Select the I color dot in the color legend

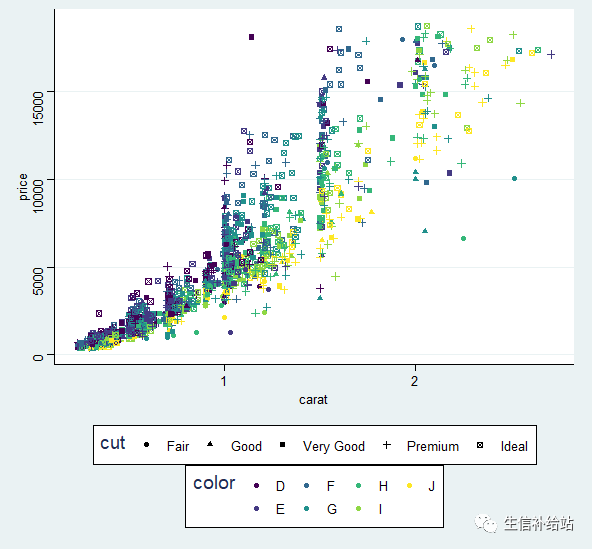[359, 509]
